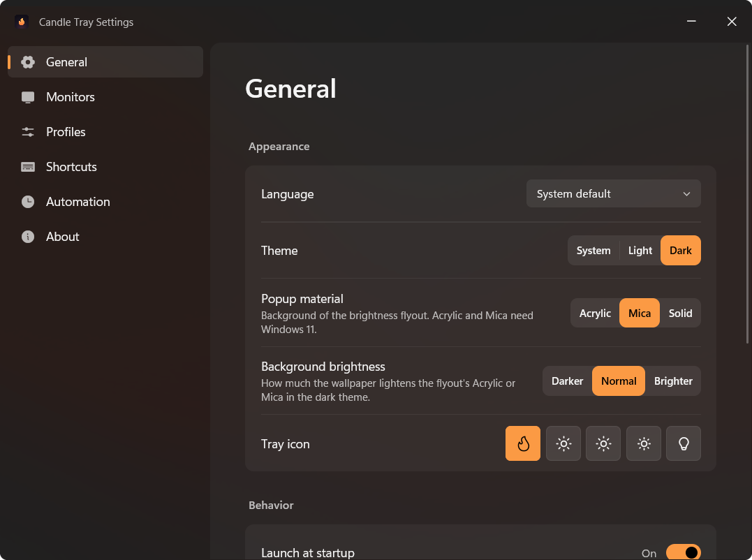This screenshot has width=752, height=560.
Task: Turn off the Launch at startup switch
Action: point(684,552)
